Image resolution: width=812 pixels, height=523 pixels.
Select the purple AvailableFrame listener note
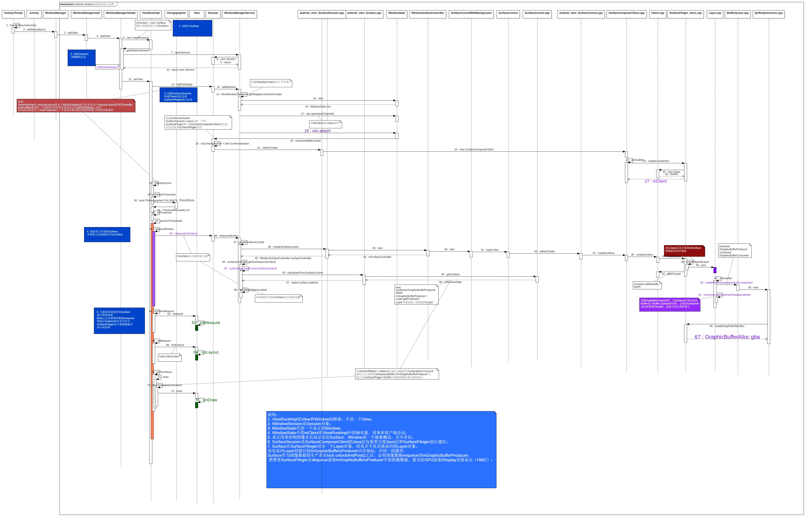point(669,305)
